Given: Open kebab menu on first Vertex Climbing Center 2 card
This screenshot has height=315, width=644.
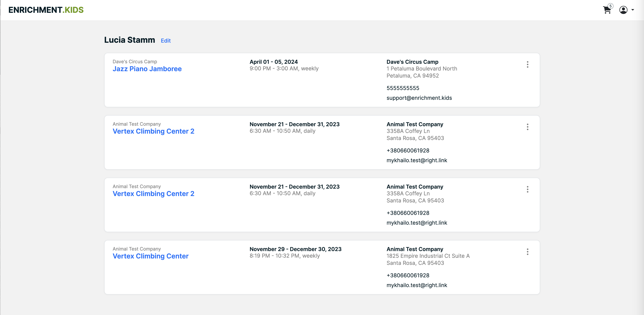Looking at the screenshot, I should [527, 127].
